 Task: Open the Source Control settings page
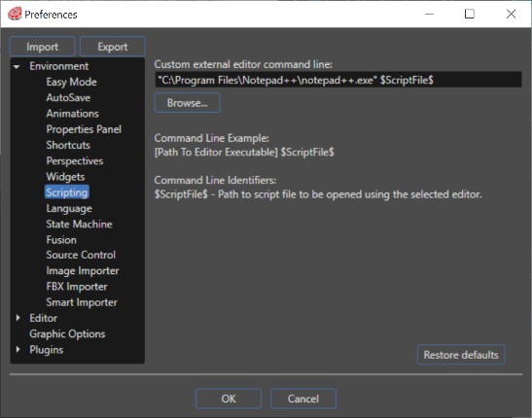click(81, 255)
